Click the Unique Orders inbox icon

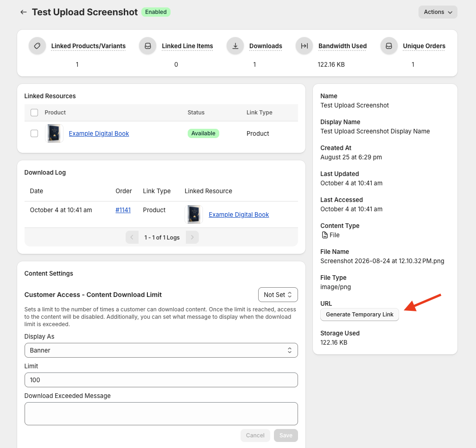[x=389, y=46]
